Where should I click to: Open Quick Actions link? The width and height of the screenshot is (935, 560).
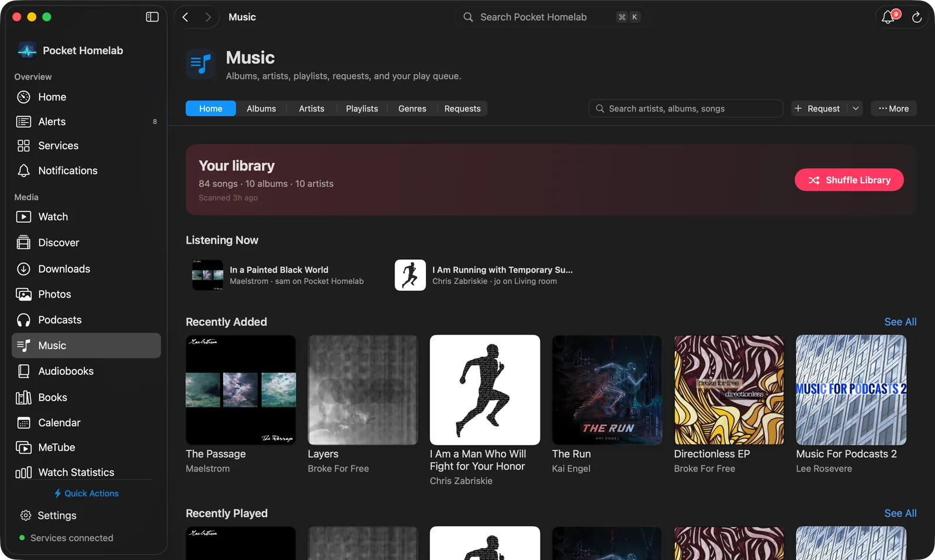pyautogui.click(x=86, y=493)
